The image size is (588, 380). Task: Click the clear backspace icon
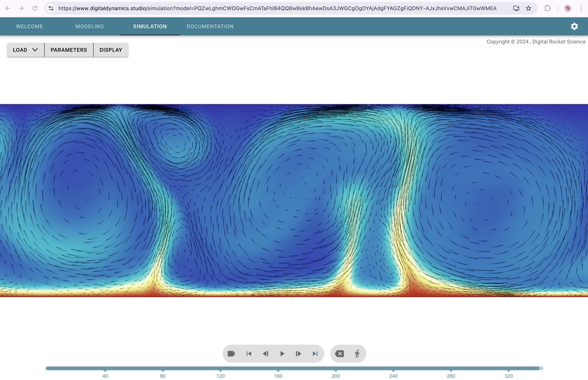pyautogui.click(x=339, y=354)
